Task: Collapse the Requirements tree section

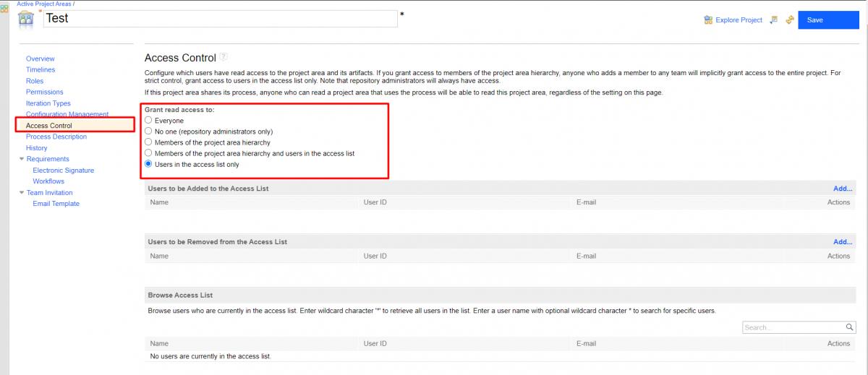Action: 22,159
